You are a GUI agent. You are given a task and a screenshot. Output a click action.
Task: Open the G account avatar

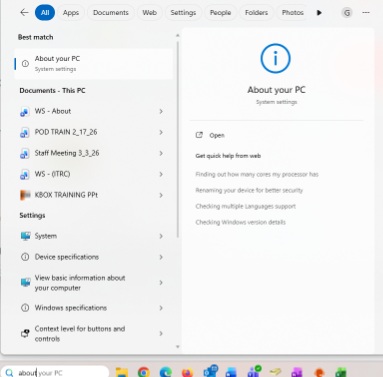(x=347, y=13)
